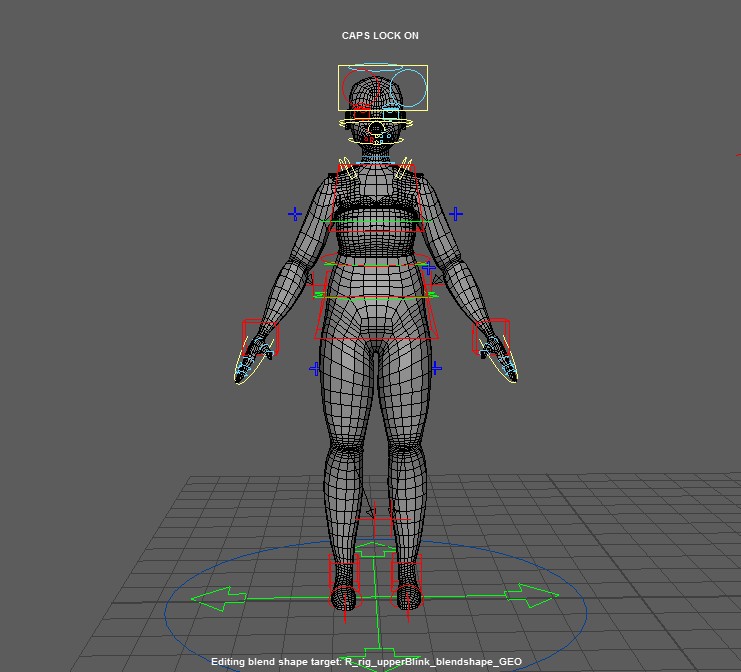
Task: Select red bracket control beside viewport-left hip
Action: pos(318,284)
